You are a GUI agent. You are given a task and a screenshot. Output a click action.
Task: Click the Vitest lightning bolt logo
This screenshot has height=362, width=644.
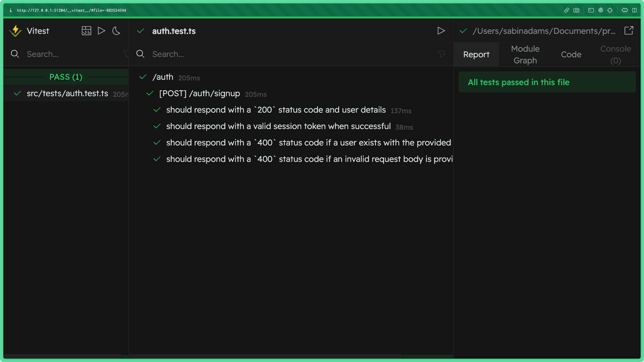click(15, 31)
